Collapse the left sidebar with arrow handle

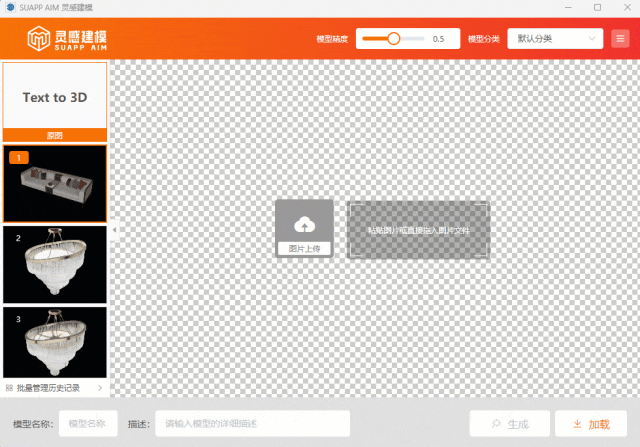(x=113, y=230)
